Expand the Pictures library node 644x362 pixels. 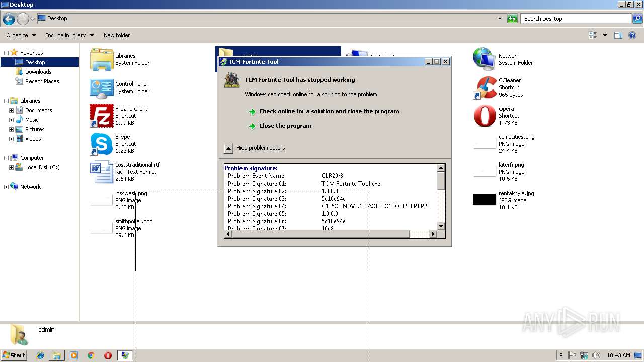[11, 129]
